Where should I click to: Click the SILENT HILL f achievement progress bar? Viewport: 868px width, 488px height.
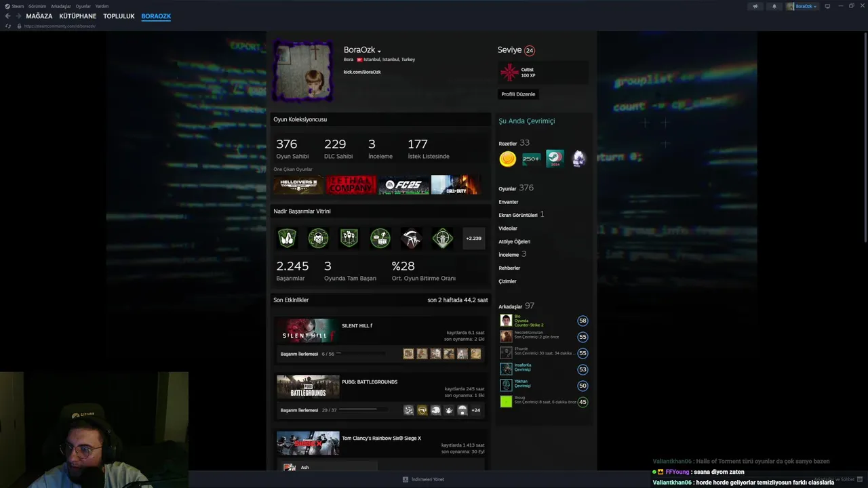361,354
